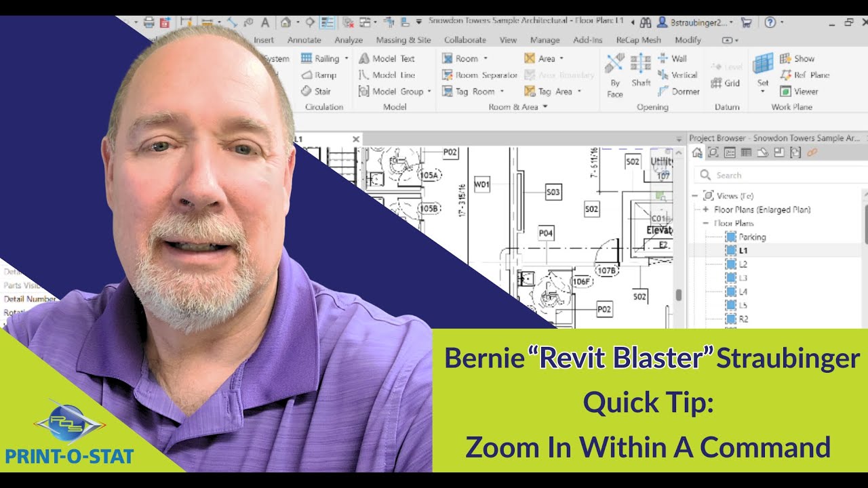Screen dimensions: 868x488
Task: Switch to the Analyze ribbon tab
Action: point(349,40)
